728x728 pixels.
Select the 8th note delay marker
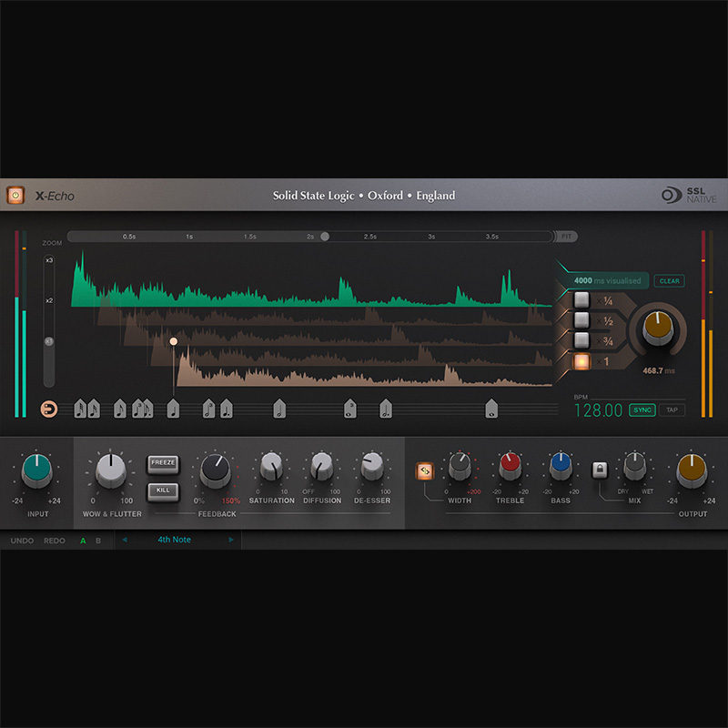click(x=120, y=409)
